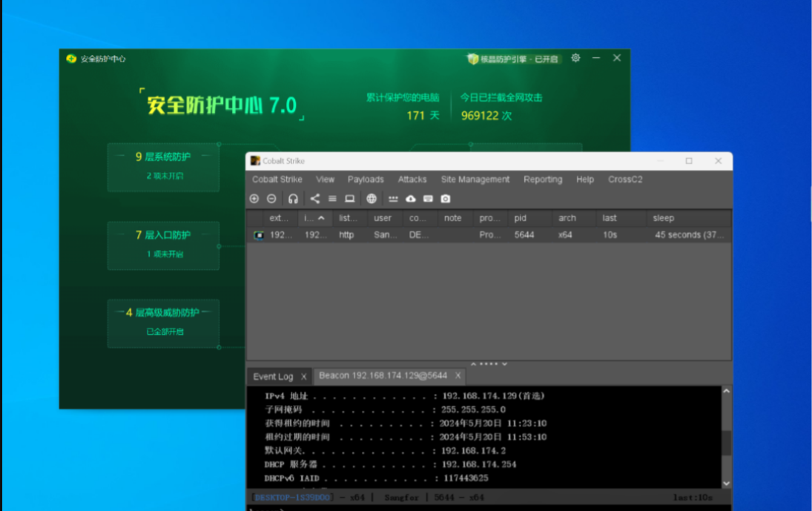
Task: Click the beacon console scroll down arrow
Action: coord(726,483)
